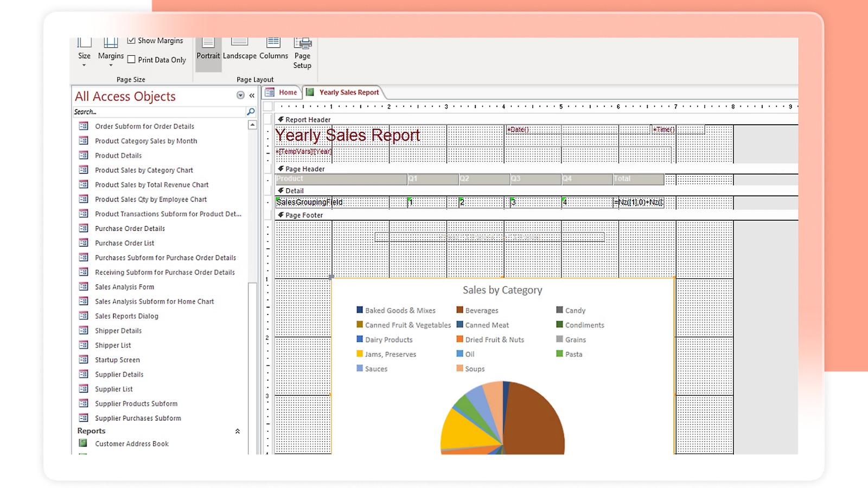Click the Shipper Details form icon
The width and height of the screenshot is (868, 488).
pos(84,331)
